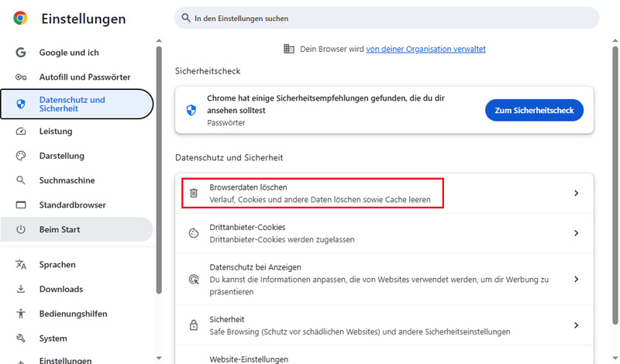620x364 pixels.
Task: Click the sidebar scrollbar thumb
Action: [159, 170]
